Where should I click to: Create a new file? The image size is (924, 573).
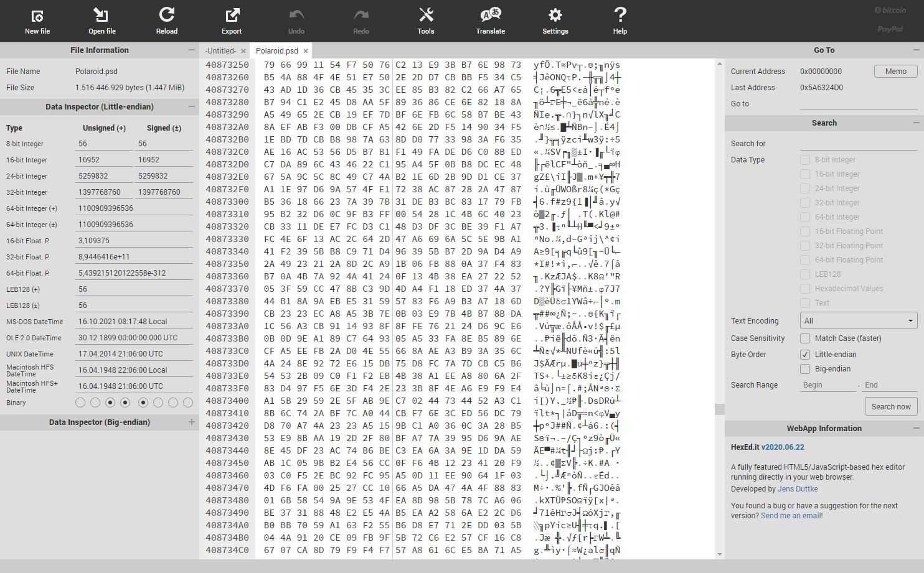click(x=37, y=21)
